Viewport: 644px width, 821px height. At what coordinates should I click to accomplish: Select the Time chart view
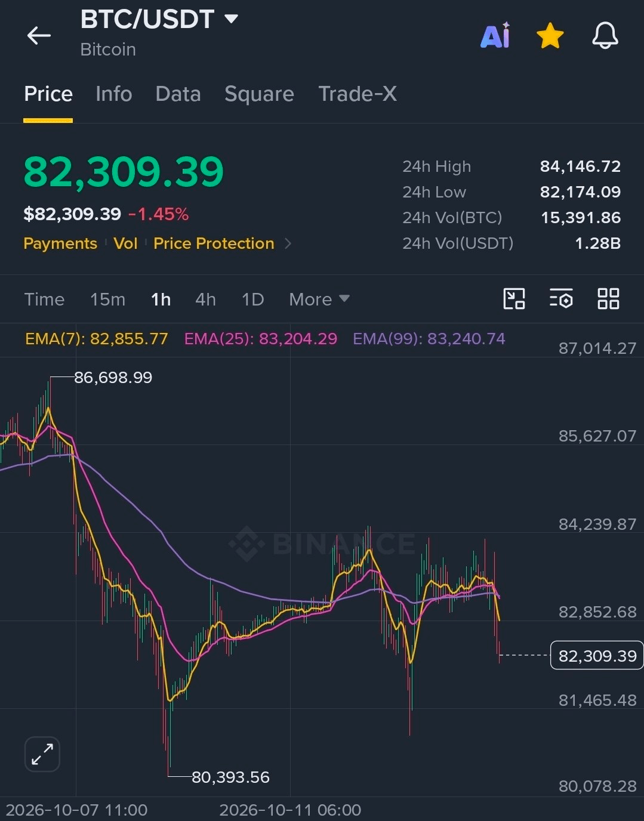pos(44,299)
